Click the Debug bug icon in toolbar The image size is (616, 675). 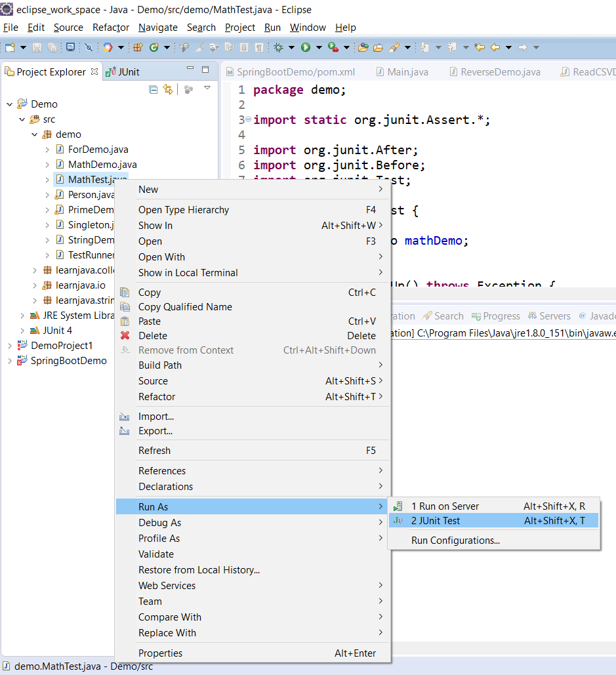point(279,47)
